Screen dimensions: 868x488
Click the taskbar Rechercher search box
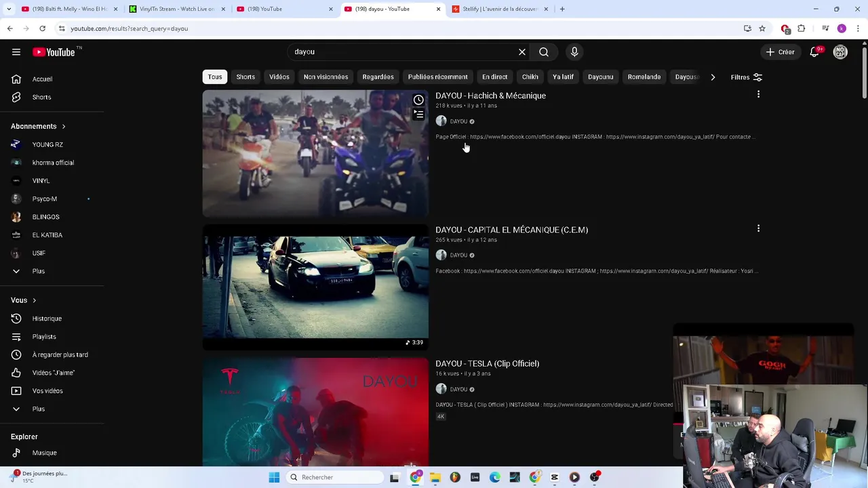pos(334,477)
